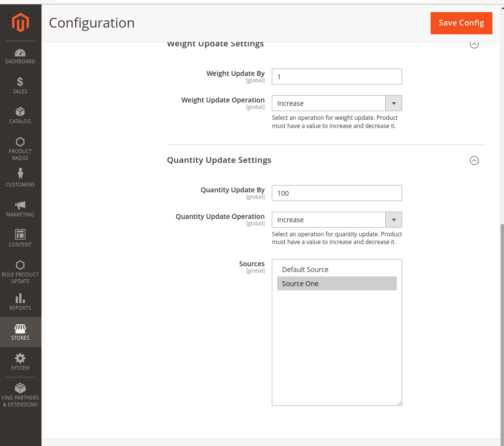Screen dimensions: 504x446
Task: Click the Save Config button
Action: click(x=461, y=23)
